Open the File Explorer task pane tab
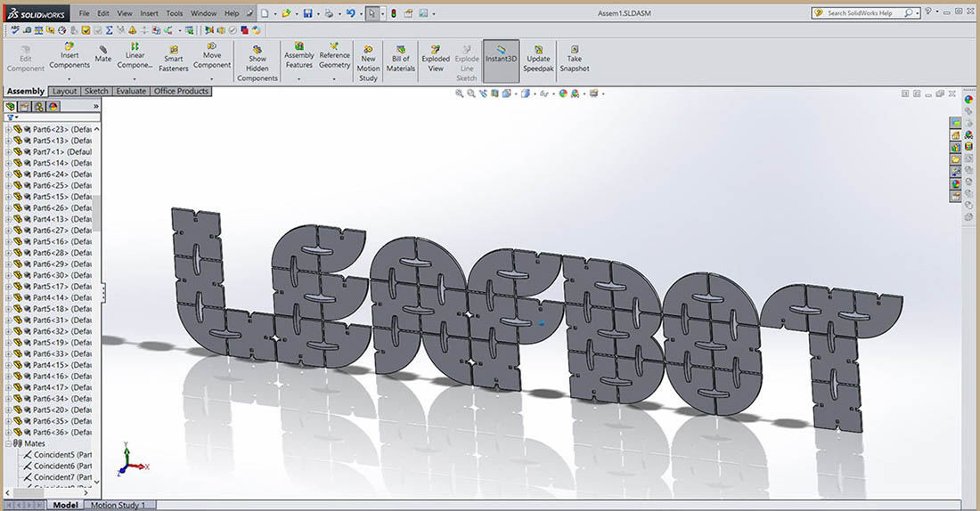Viewport: 980px width, 511px height. coord(956,160)
